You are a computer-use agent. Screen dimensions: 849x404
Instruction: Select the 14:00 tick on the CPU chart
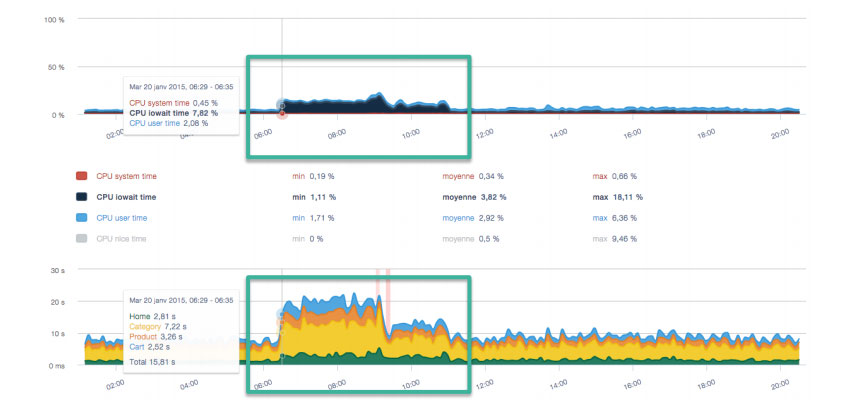point(558,133)
